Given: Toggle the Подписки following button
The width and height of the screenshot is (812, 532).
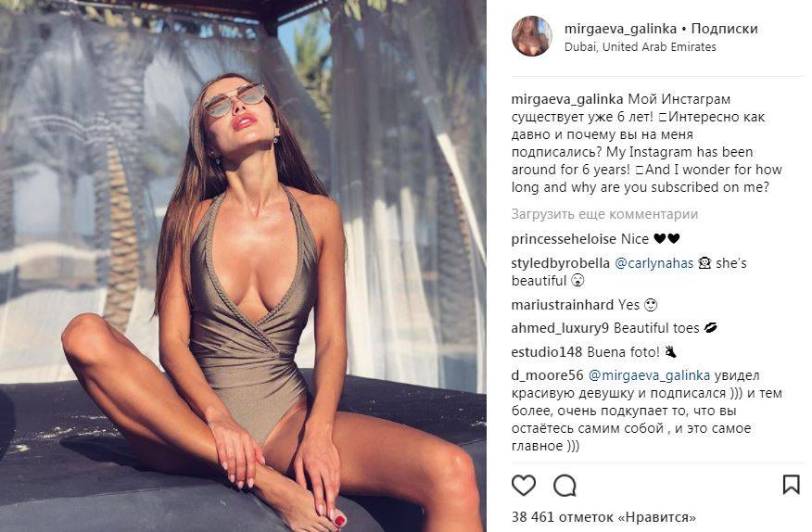Looking at the screenshot, I should (725, 29).
